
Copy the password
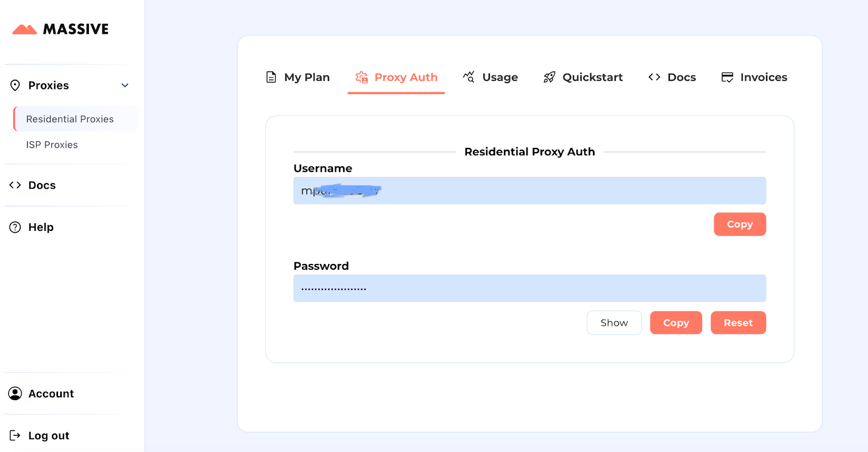click(676, 322)
